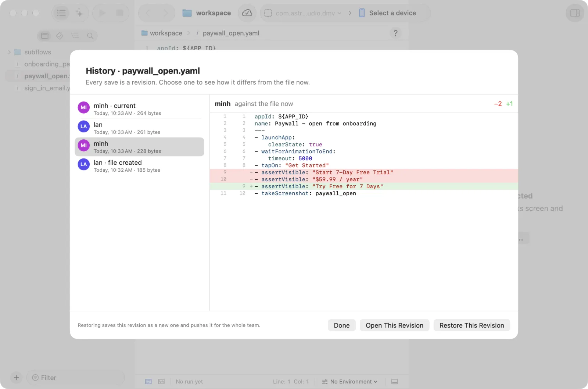Screen dimensions: 588x389
Task: Click workspace in the breadcrumb path
Action: (162, 33)
